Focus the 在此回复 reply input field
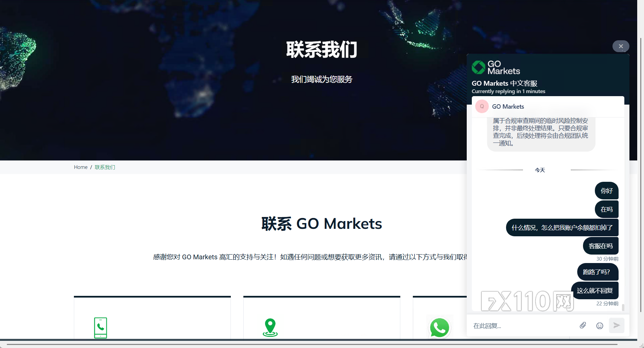Viewport: 644px width, 348px height. [522, 326]
